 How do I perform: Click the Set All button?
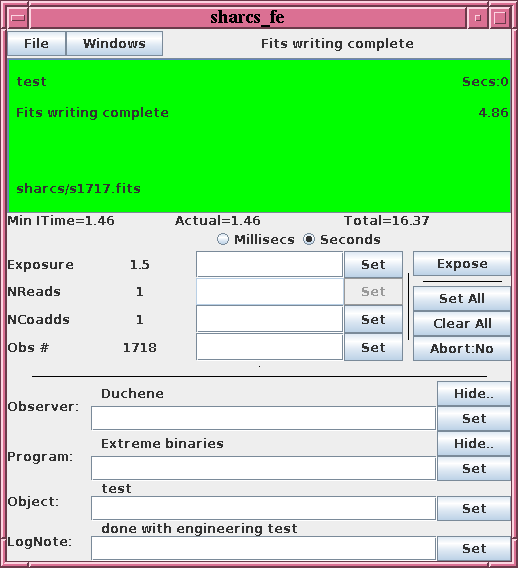462,298
